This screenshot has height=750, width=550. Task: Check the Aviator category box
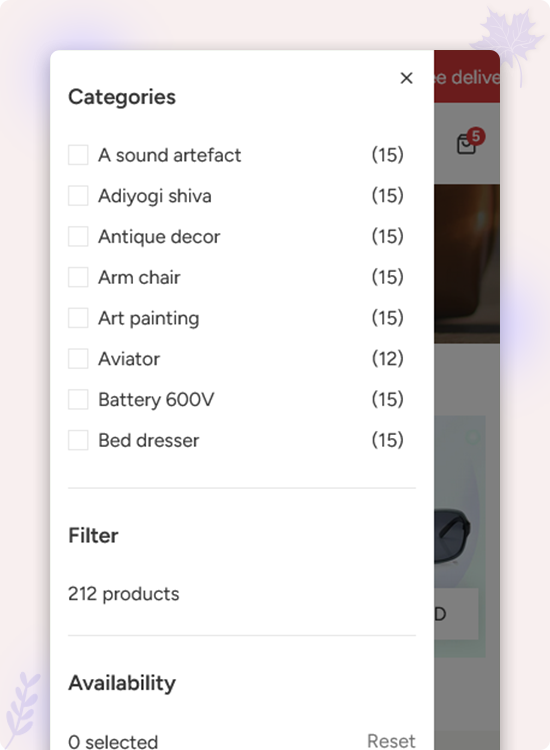78,359
